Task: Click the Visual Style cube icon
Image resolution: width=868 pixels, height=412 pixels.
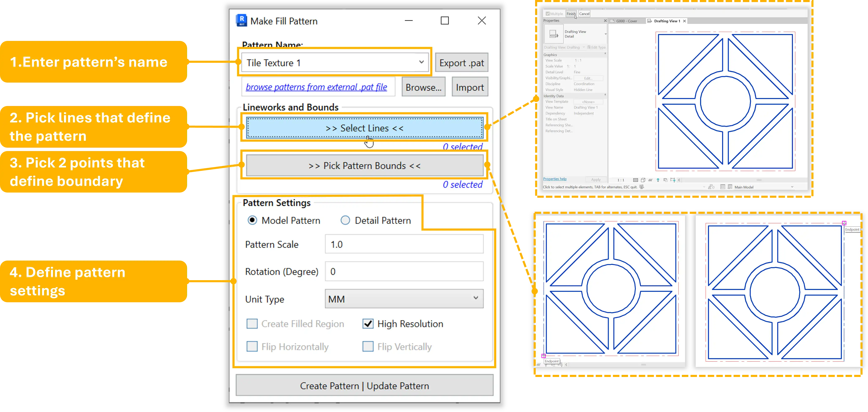Action: [x=643, y=180]
